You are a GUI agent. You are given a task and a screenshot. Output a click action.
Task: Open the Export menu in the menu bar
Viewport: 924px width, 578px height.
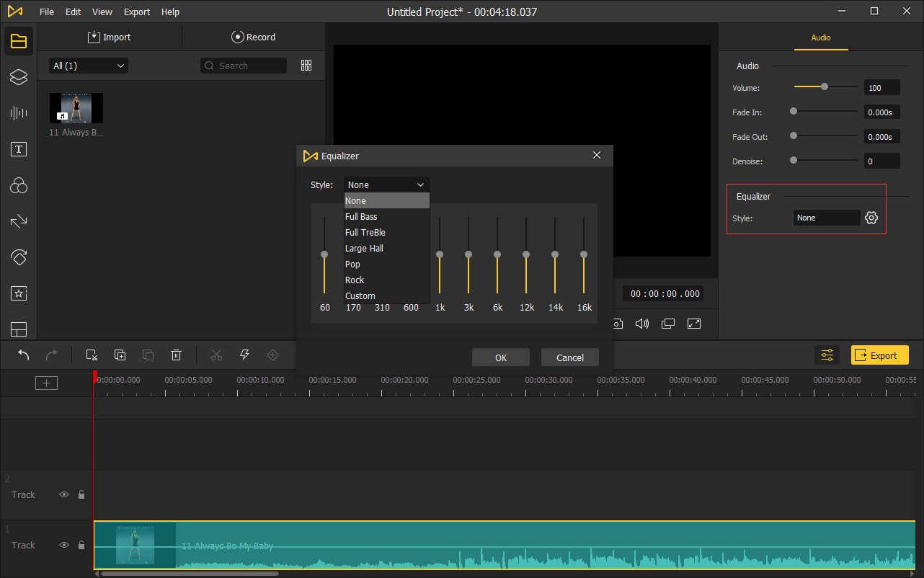point(136,12)
